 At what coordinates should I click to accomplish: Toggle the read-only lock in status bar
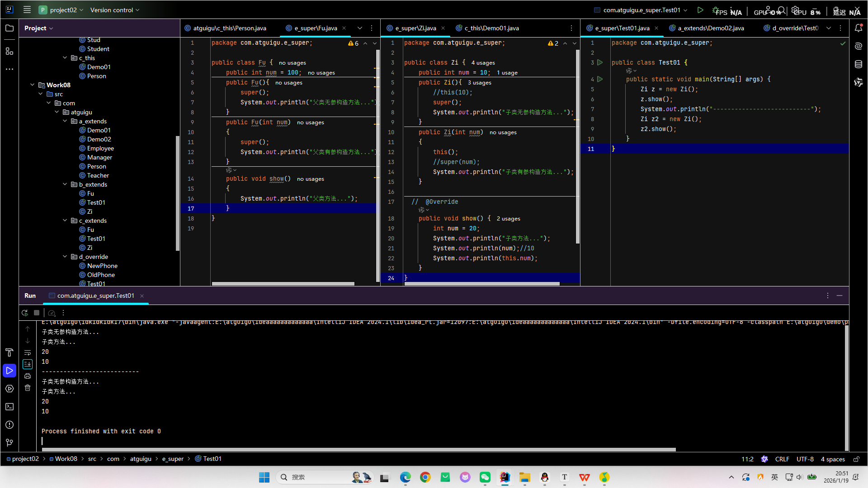click(856, 459)
